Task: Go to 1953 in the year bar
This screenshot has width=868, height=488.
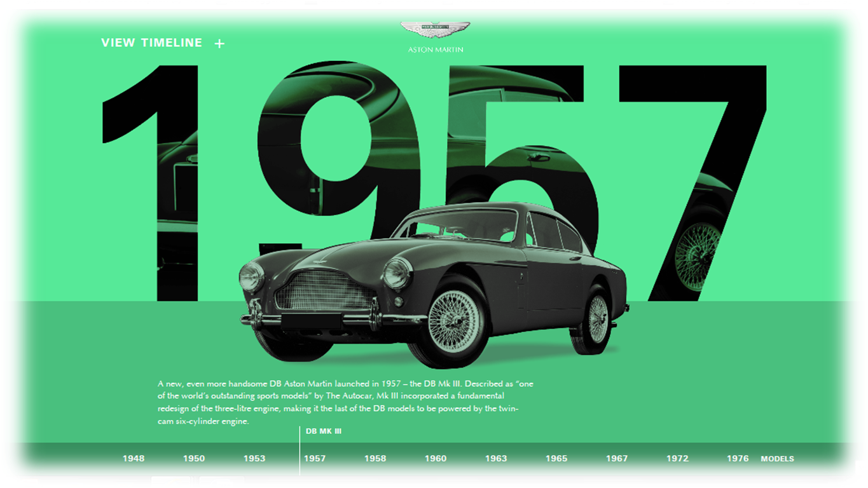Action: [254, 458]
